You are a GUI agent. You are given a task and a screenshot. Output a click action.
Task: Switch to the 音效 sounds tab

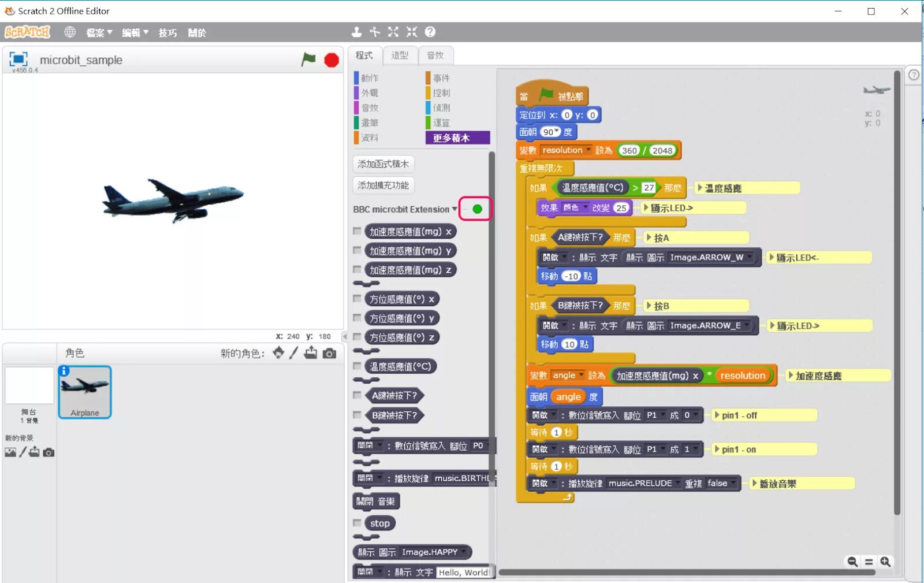tap(435, 55)
